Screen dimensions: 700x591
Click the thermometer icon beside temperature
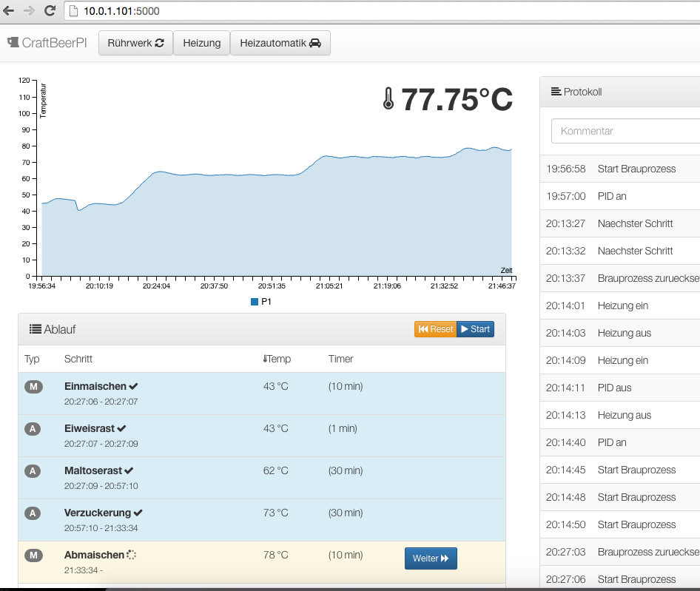388,98
